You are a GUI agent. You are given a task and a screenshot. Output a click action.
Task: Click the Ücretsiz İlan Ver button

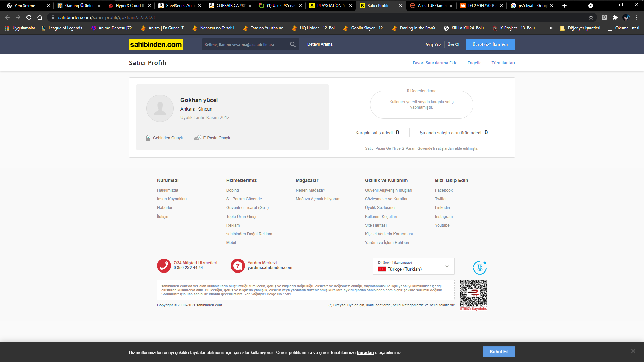coord(490,44)
